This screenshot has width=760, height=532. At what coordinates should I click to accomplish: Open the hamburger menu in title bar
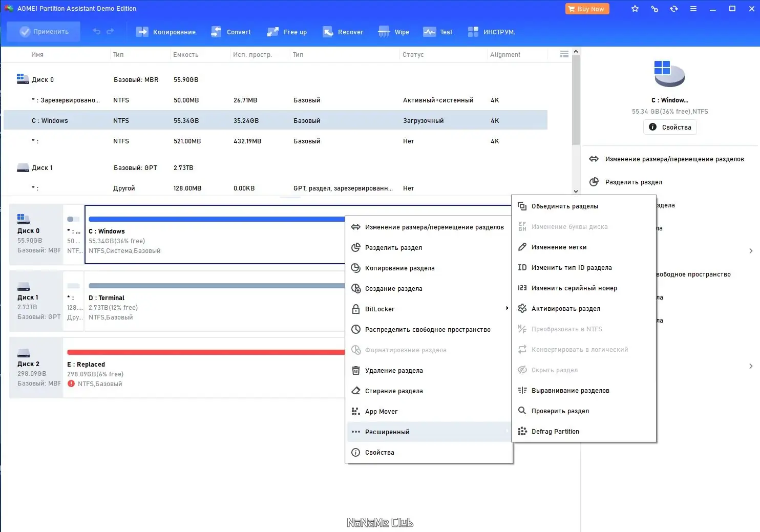tap(693, 8)
